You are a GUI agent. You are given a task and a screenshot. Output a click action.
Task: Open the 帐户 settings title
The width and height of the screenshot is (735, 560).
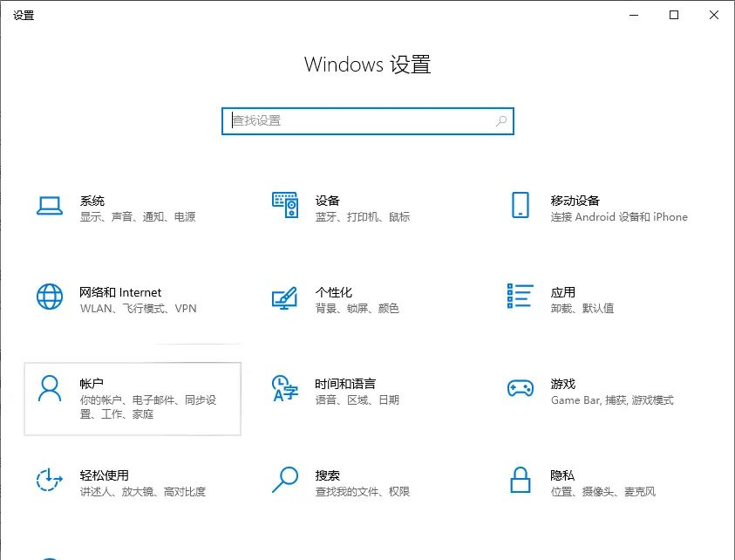pyautogui.click(x=92, y=384)
